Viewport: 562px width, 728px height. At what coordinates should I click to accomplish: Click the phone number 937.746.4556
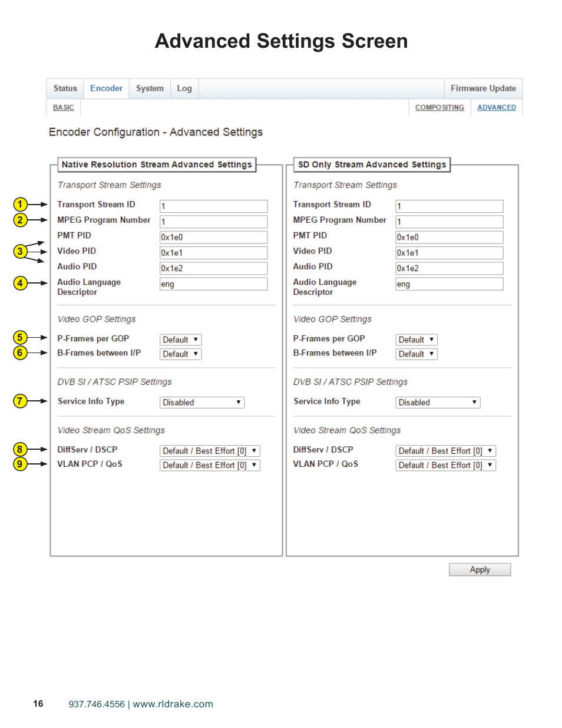pos(97,704)
